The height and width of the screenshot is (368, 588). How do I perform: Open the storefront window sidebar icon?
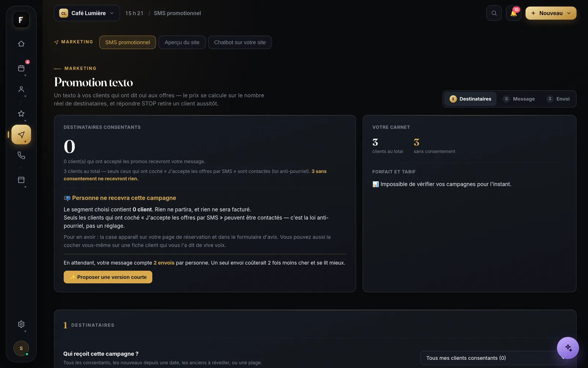tap(21, 180)
